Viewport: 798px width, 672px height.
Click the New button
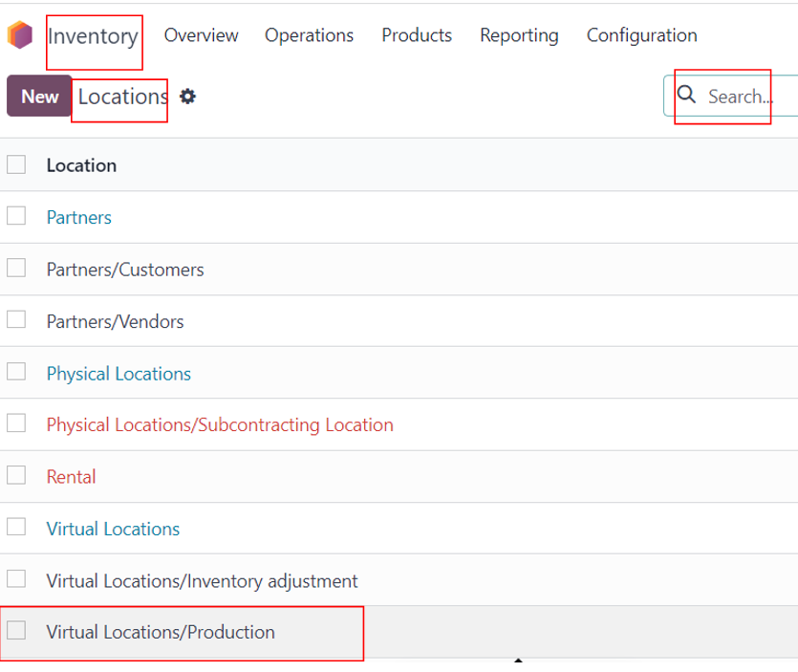40,96
